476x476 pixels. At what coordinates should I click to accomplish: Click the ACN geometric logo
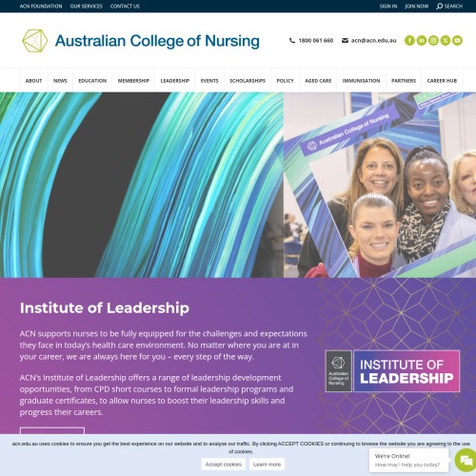point(34,41)
